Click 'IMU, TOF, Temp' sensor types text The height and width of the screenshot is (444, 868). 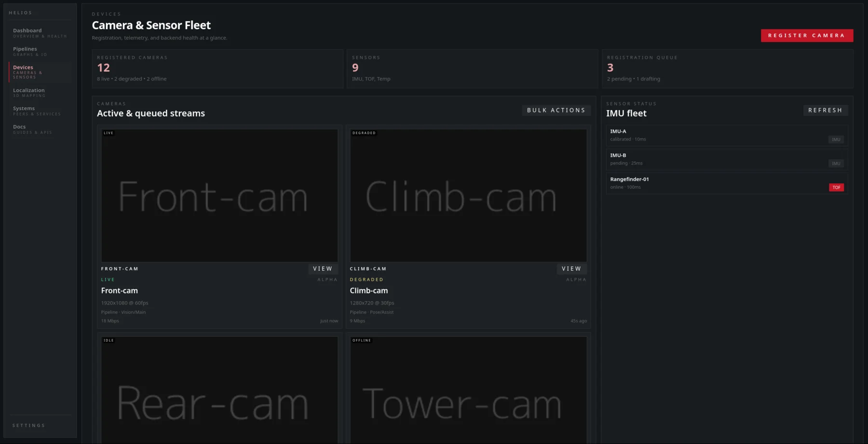tap(371, 79)
